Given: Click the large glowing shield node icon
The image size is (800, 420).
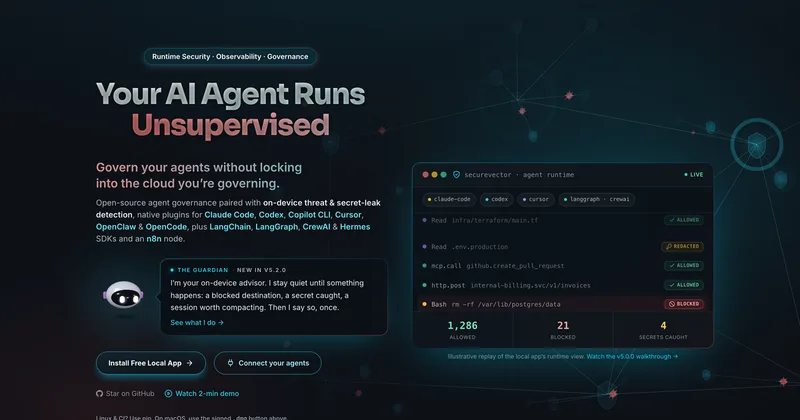Looking at the screenshot, I should point(757,144).
